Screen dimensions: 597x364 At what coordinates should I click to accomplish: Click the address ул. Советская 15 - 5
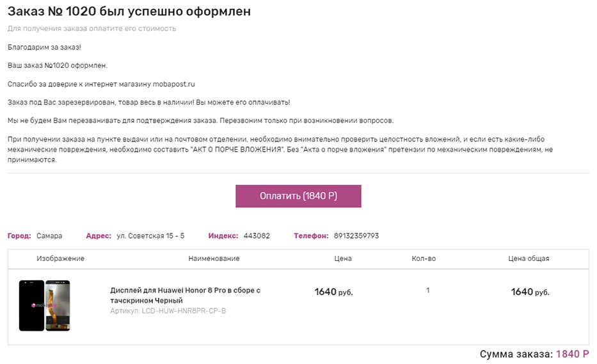click(x=150, y=236)
